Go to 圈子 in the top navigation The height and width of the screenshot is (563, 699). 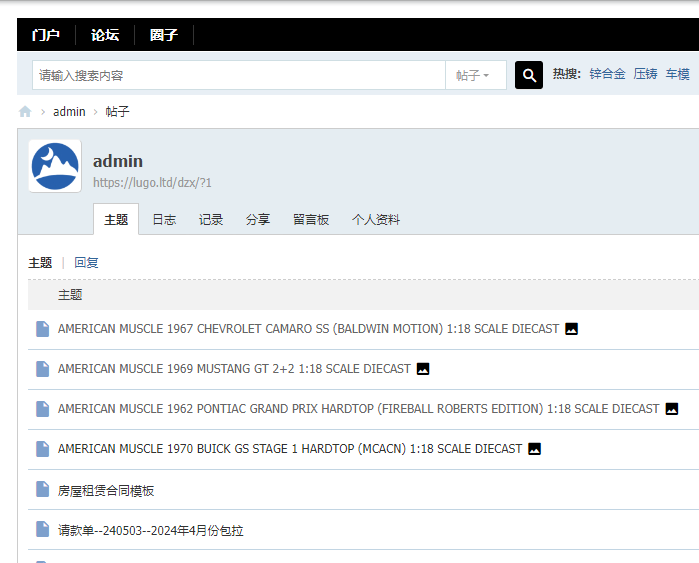(x=164, y=35)
